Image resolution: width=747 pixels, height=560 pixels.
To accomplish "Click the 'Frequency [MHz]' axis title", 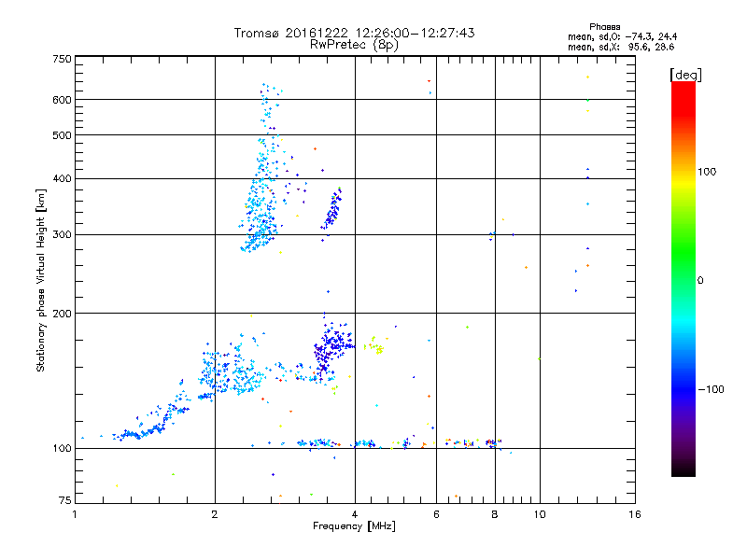I will point(354,526).
